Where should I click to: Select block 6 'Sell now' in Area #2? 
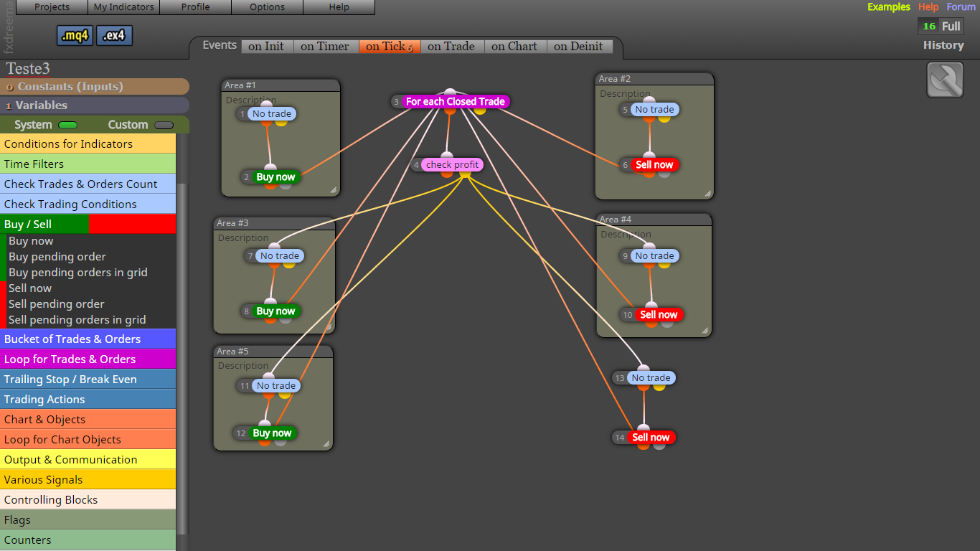(654, 165)
